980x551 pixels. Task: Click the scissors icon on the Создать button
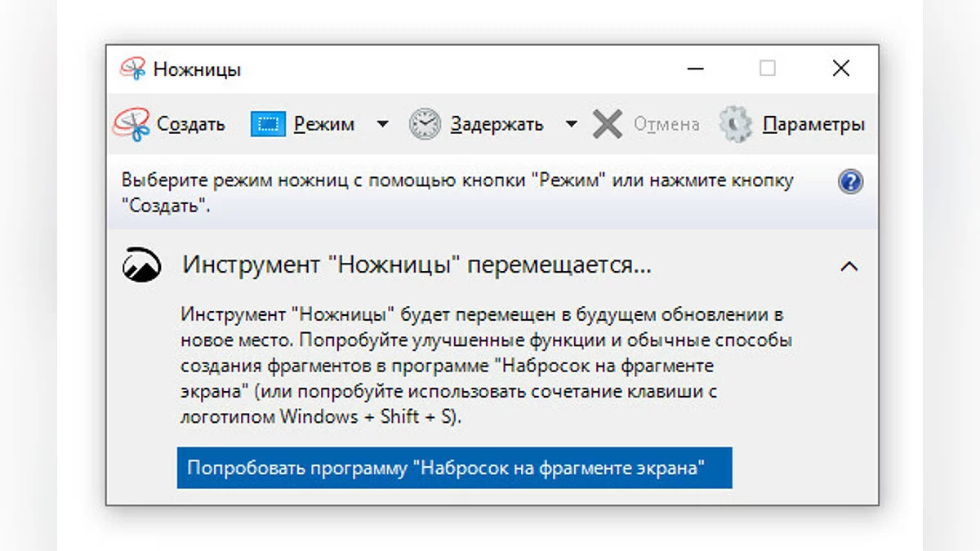click(x=131, y=124)
